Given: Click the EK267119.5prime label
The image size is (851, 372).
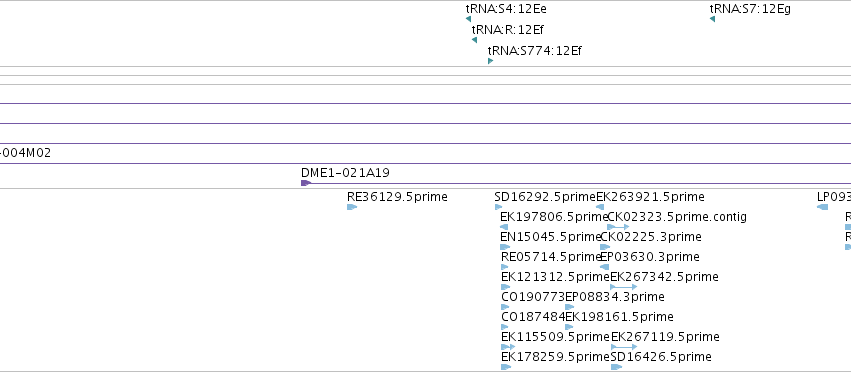Looking at the screenshot, I should coord(665,337).
